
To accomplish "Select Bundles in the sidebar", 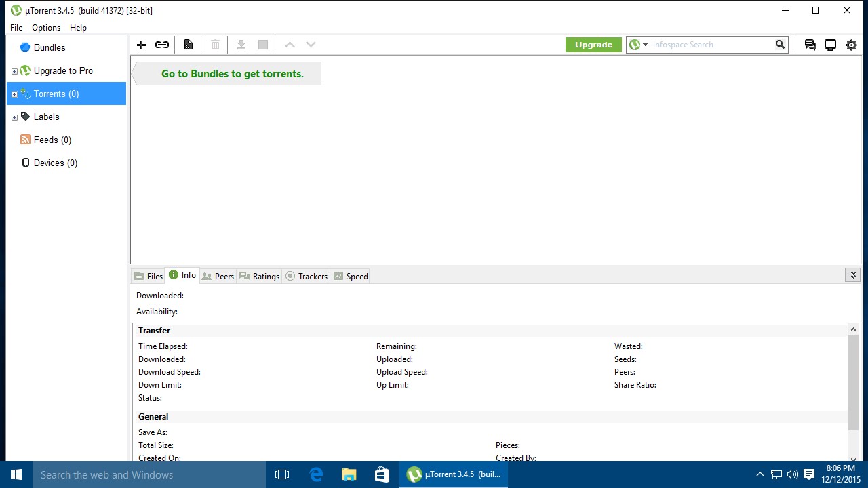I will click(x=50, y=47).
